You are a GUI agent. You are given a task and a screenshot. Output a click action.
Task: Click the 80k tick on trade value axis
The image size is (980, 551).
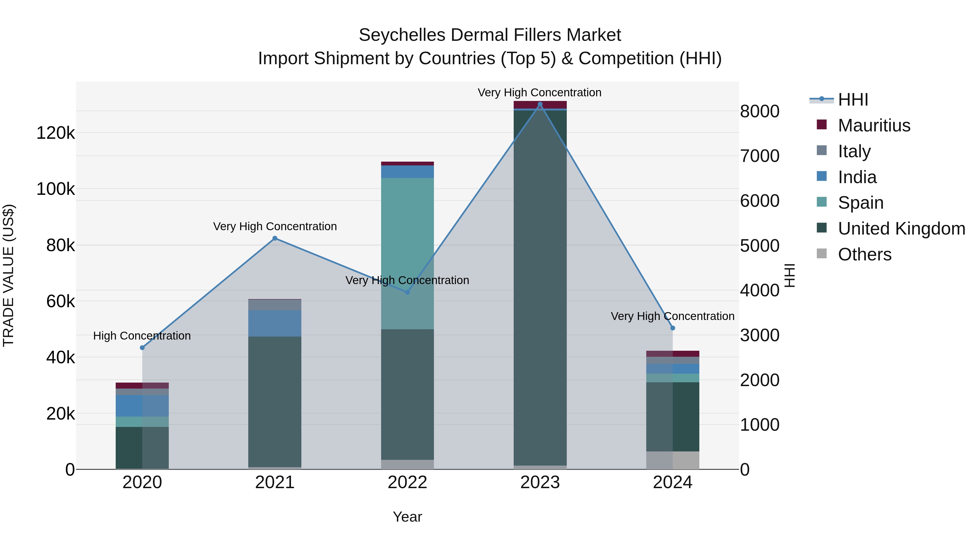coord(60,245)
